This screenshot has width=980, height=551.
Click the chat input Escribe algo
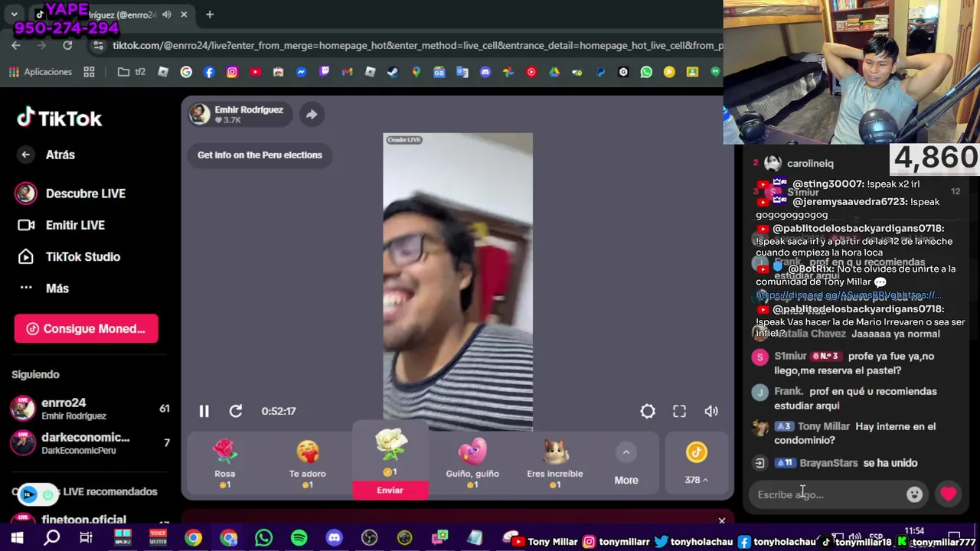tap(827, 494)
